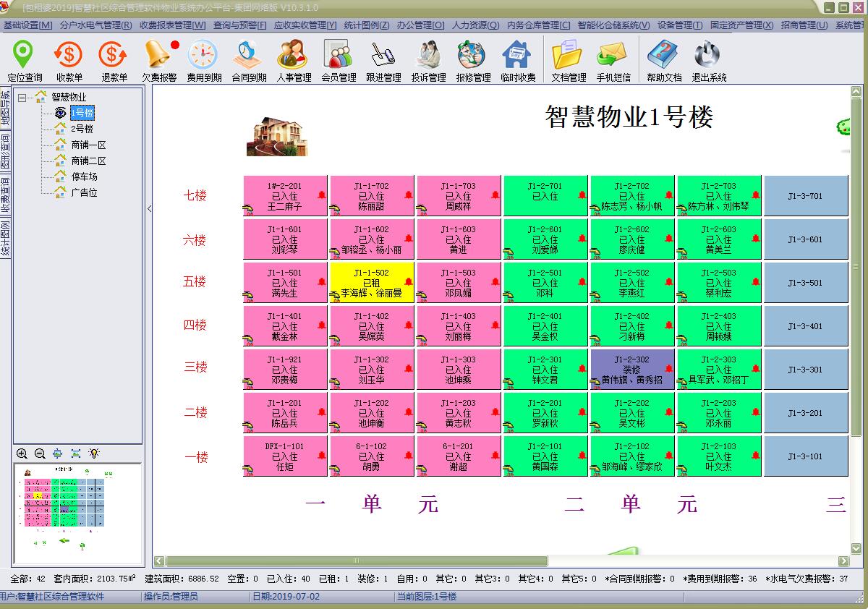The image size is (868, 609).
Task: Open the 欠费报警 arrears alarm bell
Action: pos(159,60)
